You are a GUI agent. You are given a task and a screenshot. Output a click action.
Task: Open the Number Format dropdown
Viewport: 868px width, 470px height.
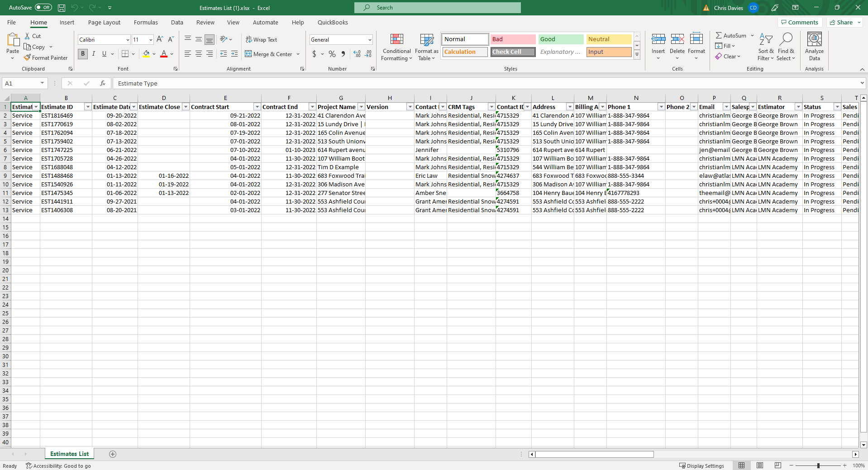(369, 40)
